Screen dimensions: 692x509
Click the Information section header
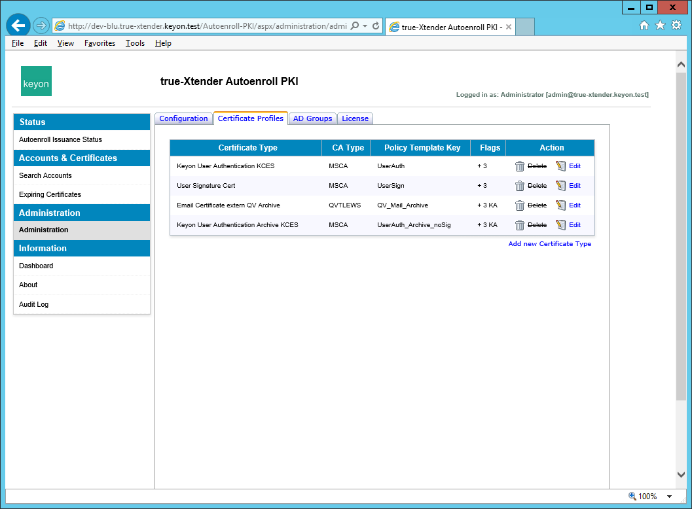(82, 248)
